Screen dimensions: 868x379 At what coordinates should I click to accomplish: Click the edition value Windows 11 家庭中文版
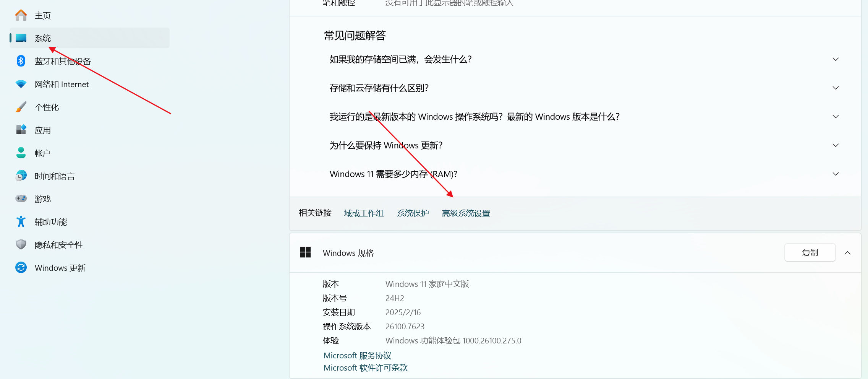[x=427, y=284]
